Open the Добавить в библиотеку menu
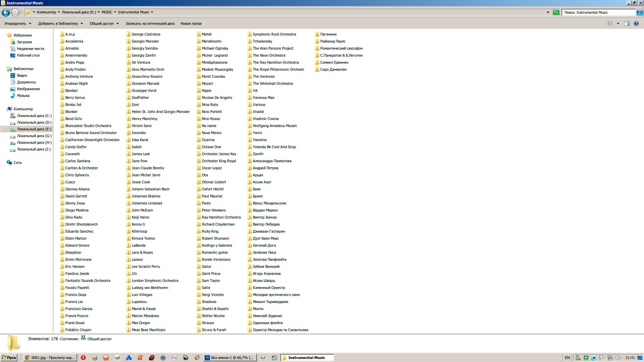The image size is (644, 362). (x=60, y=23)
